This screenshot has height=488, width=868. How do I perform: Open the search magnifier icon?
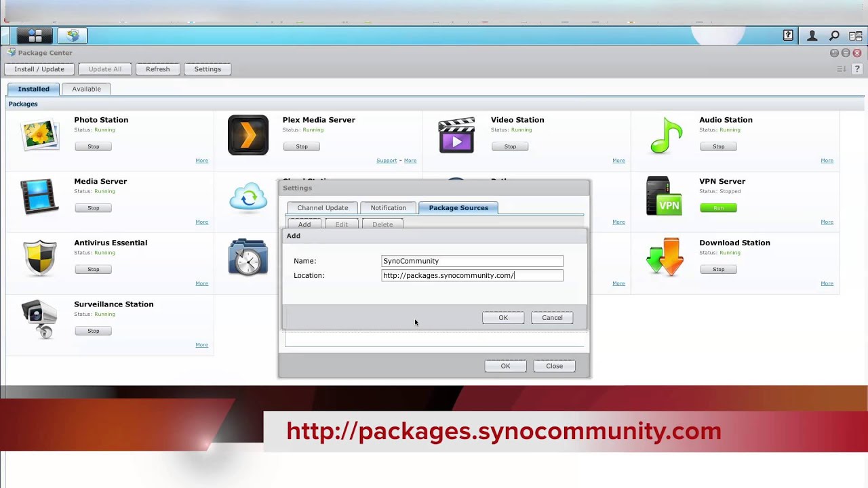tap(835, 36)
